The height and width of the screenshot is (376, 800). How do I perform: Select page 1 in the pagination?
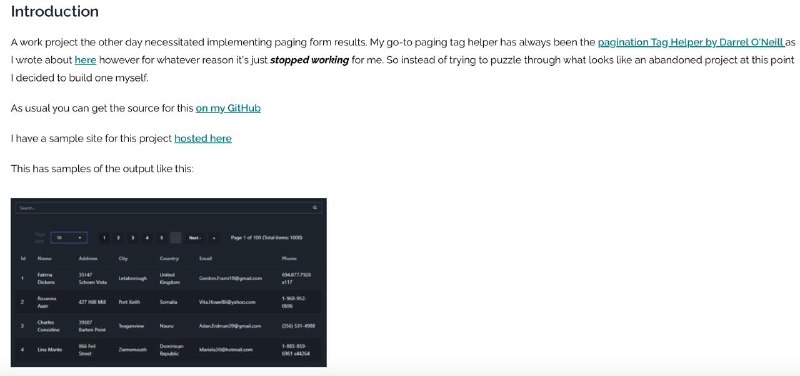[104, 238]
